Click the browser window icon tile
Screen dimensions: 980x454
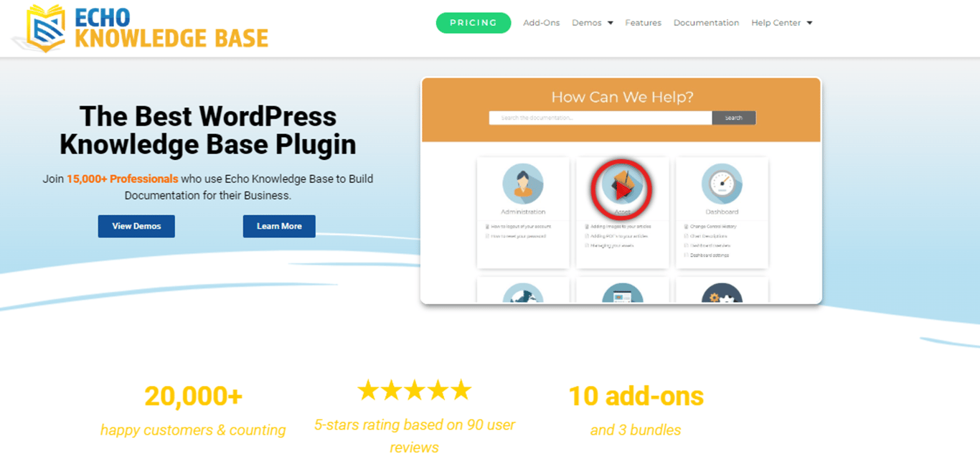622,293
